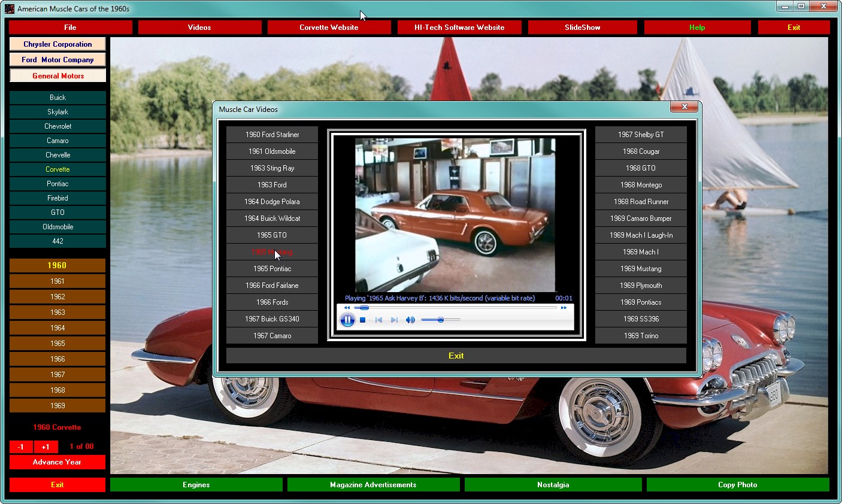Play the 1968 Road Runner video

coord(641,202)
